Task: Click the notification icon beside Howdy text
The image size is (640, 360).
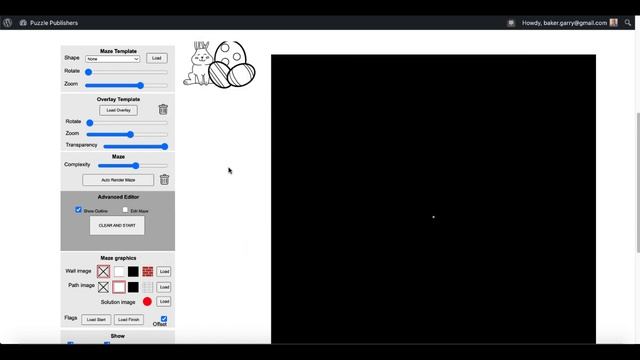Action: tap(511, 23)
